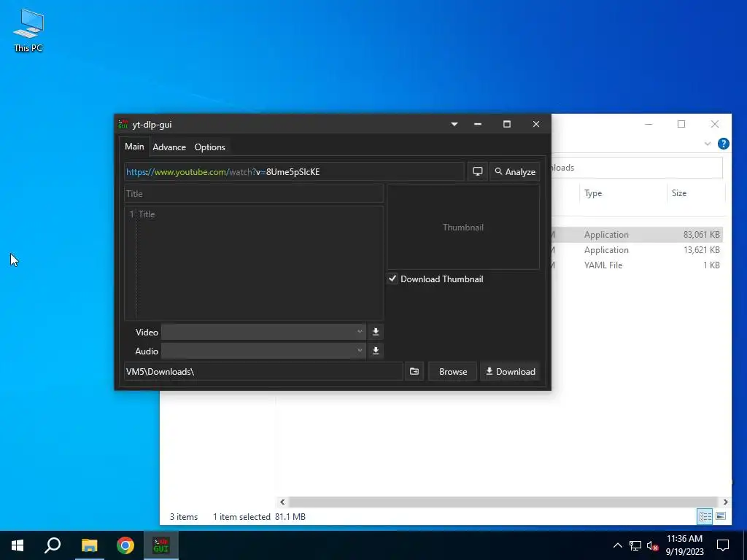Open the Audio format dropdown

click(x=263, y=351)
